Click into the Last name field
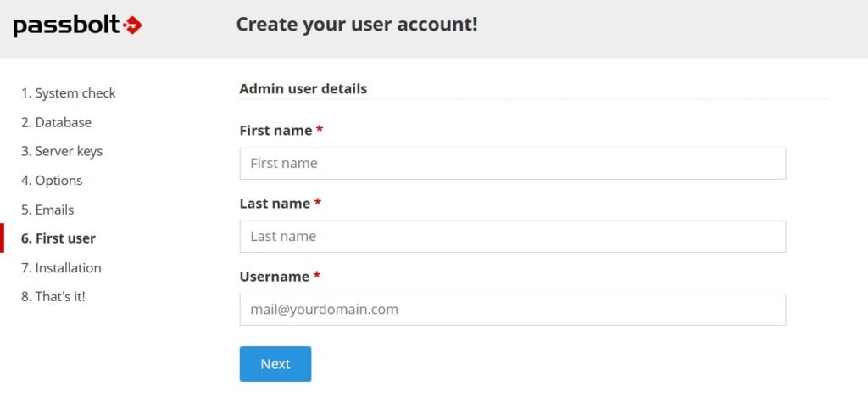The image size is (868, 420). [512, 237]
